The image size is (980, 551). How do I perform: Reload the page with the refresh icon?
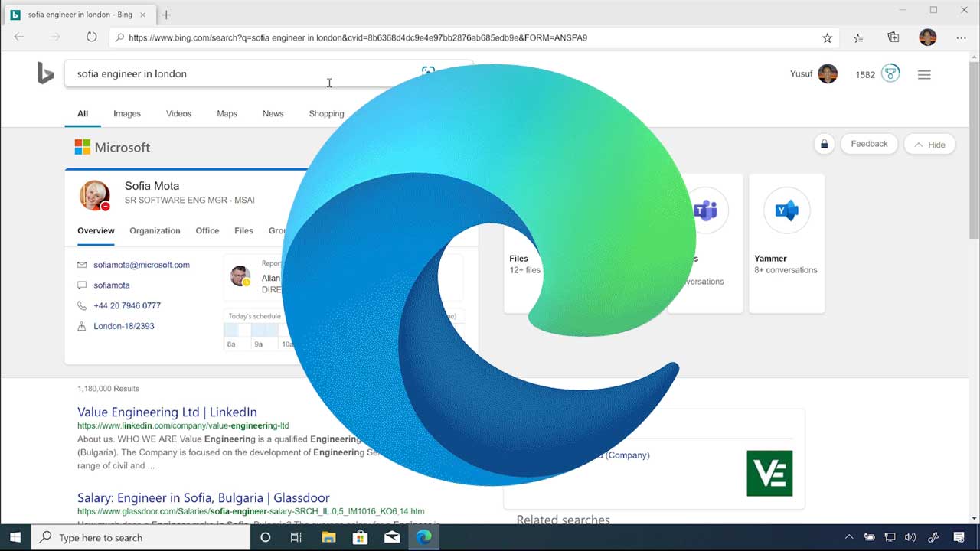pos(91,37)
